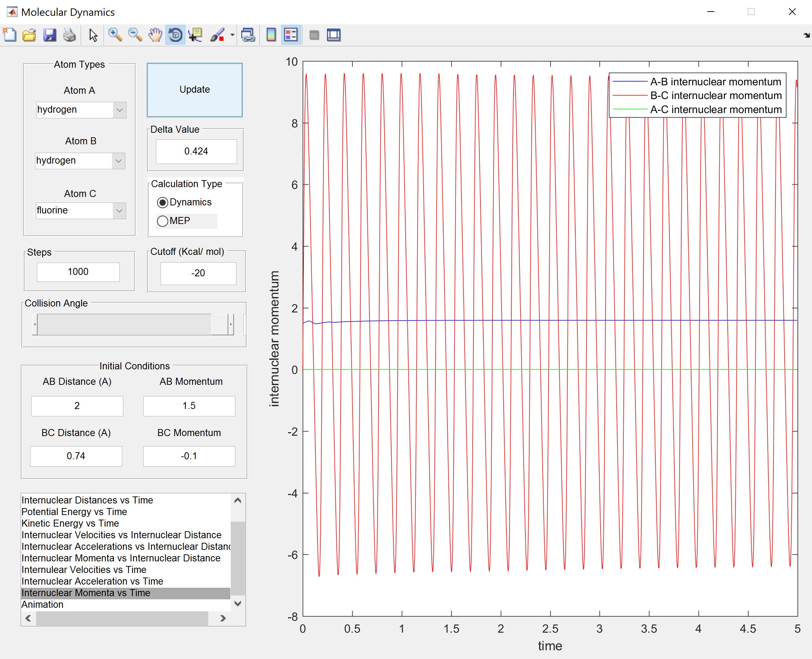Select the Dynamics calculation type
This screenshot has height=659, width=812.
(163, 202)
